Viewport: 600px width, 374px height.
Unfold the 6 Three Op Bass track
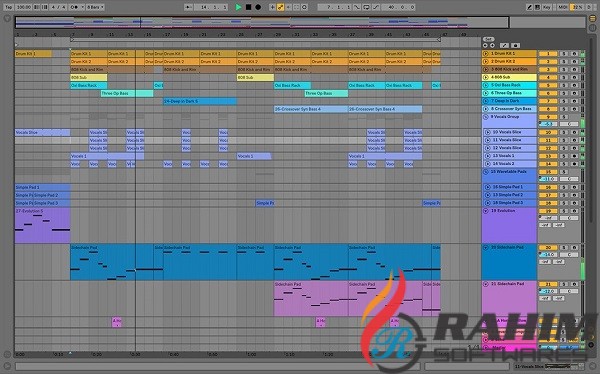coord(486,93)
